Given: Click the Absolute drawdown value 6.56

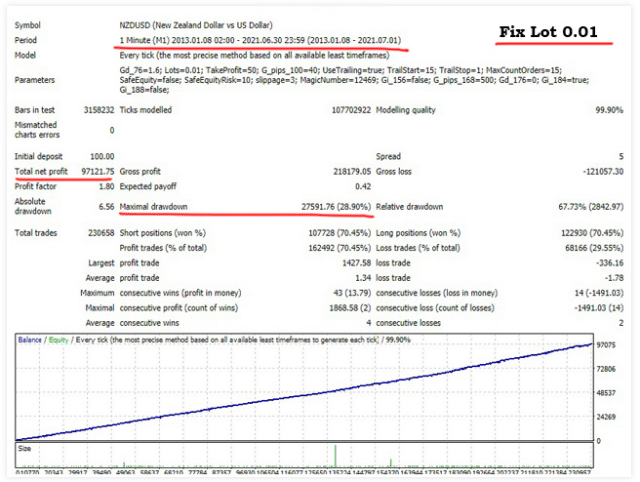Looking at the screenshot, I should coord(107,207).
